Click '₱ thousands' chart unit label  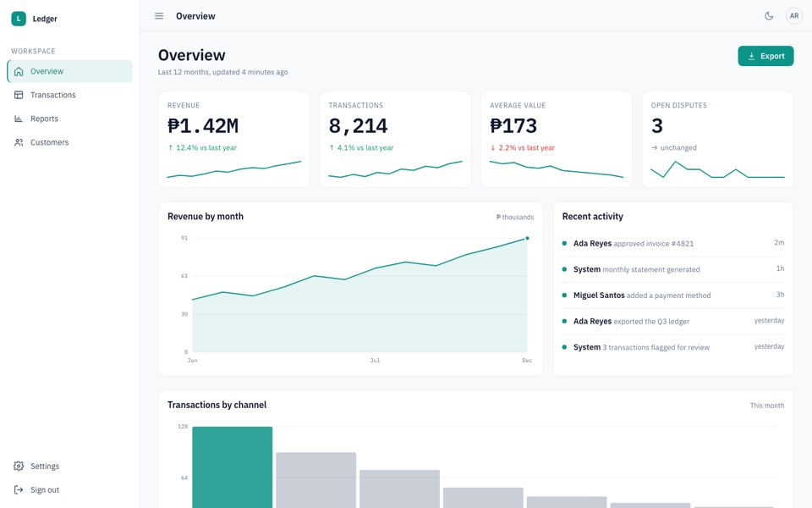pos(515,218)
